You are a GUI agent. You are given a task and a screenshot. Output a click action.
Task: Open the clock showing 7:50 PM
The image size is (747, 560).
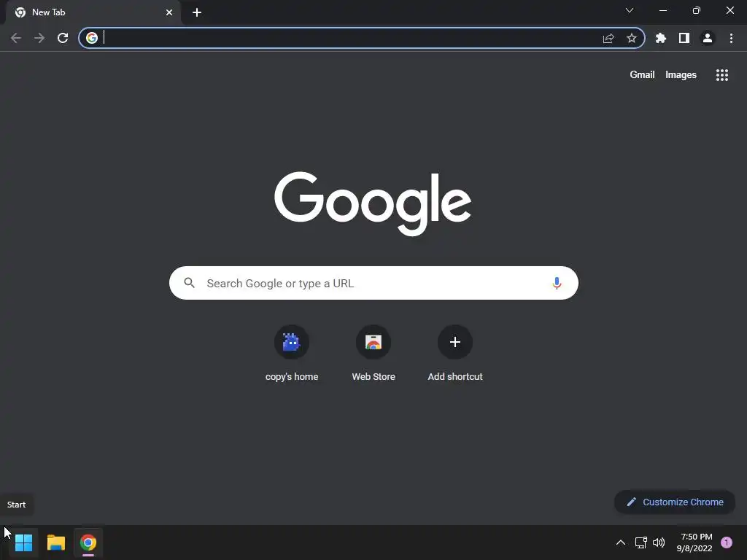tap(694, 542)
